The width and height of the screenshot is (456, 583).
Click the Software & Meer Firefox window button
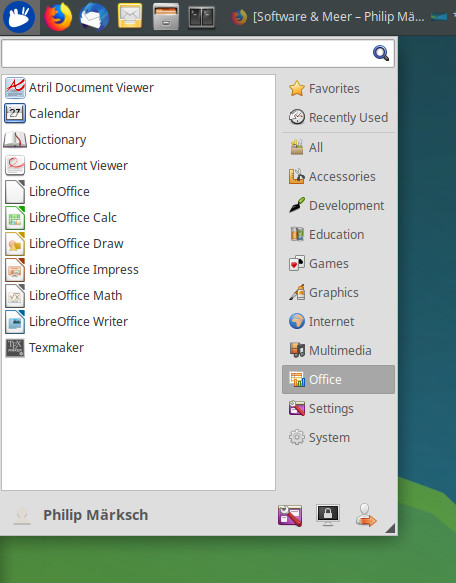pyautogui.click(x=338, y=17)
